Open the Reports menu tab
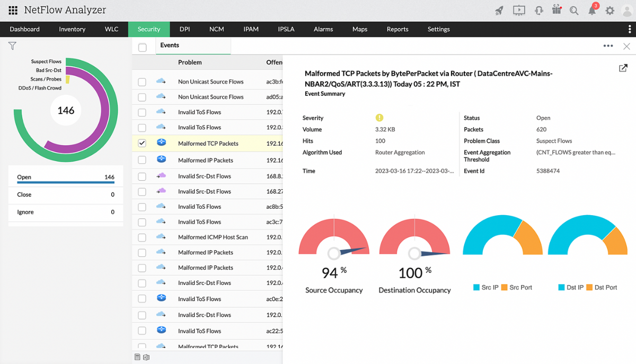This screenshot has height=364, width=636. click(397, 29)
